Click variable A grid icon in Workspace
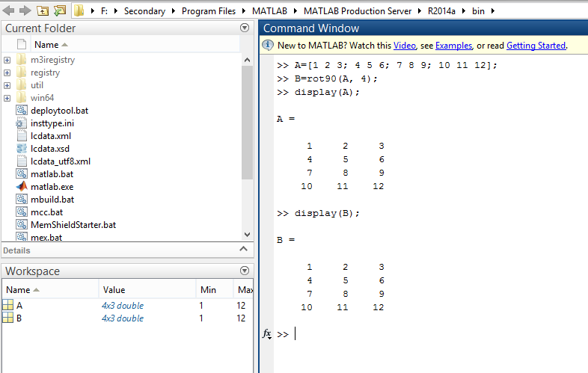The image size is (588, 373). click(x=8, y=305)
